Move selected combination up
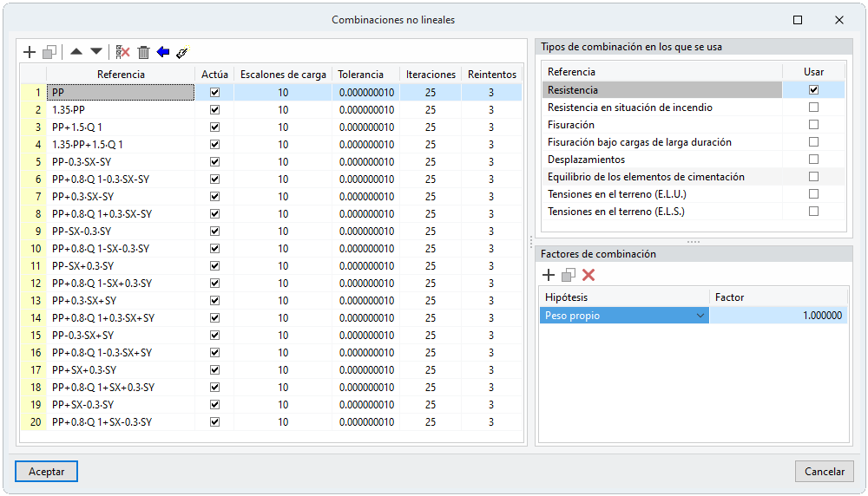Image resolution: width=868 pixels, height=496 pixels. point(76,52)
